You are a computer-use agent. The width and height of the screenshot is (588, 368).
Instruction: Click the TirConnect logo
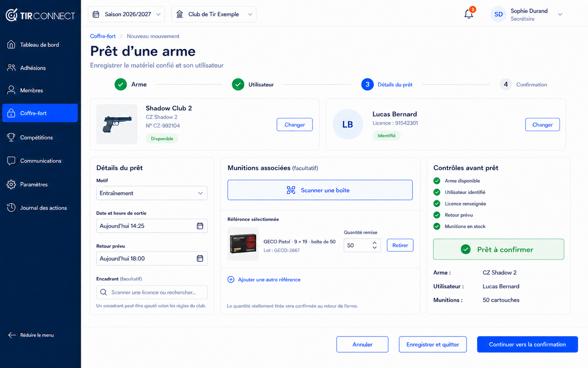click(40, 15)
